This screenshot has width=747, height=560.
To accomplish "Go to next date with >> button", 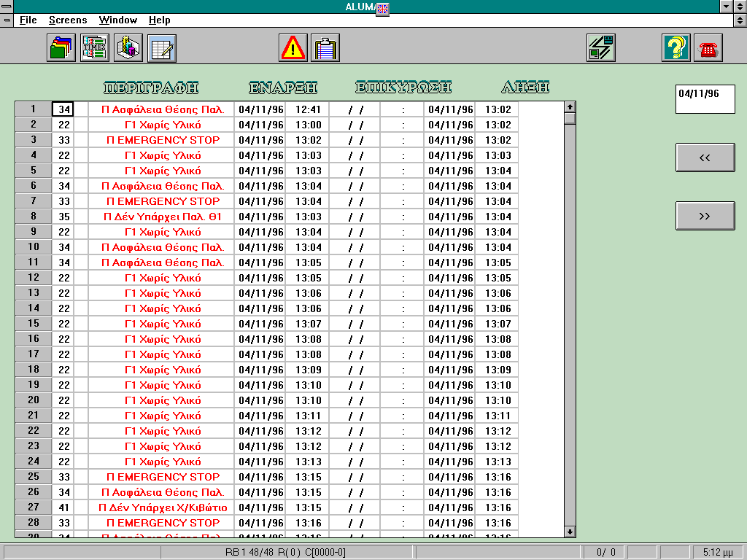I will click(705, 216).
